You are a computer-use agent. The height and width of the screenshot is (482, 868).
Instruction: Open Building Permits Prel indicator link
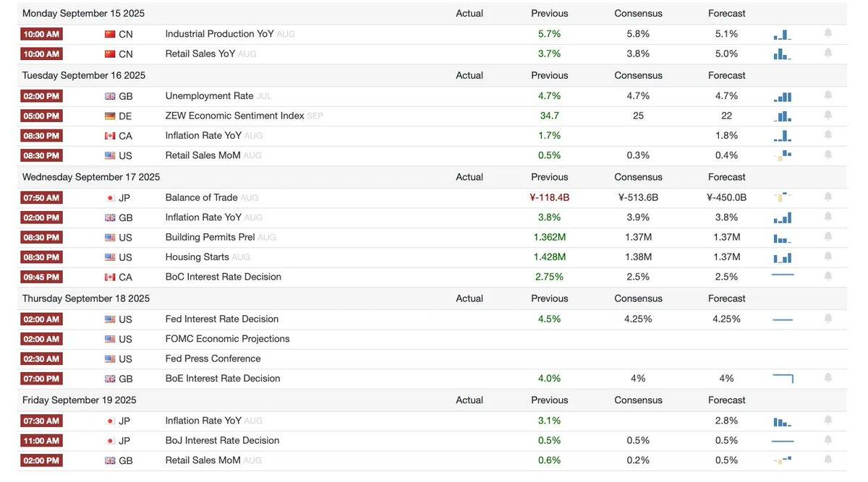pos(210,237)
